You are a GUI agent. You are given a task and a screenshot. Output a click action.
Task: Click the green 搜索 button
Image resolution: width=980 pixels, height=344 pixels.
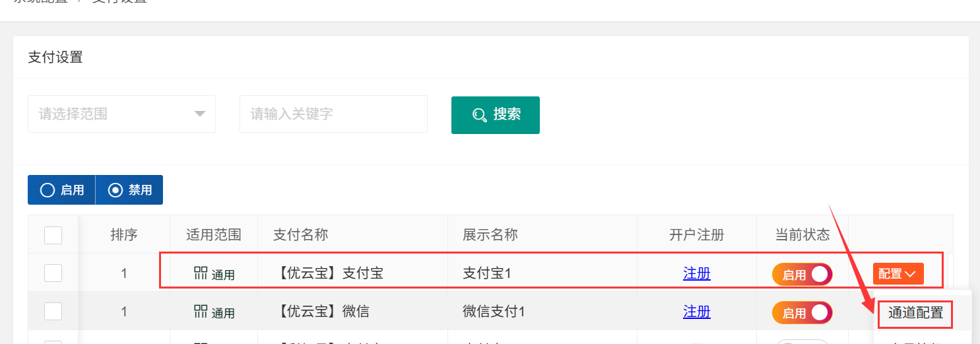point(496,115)
